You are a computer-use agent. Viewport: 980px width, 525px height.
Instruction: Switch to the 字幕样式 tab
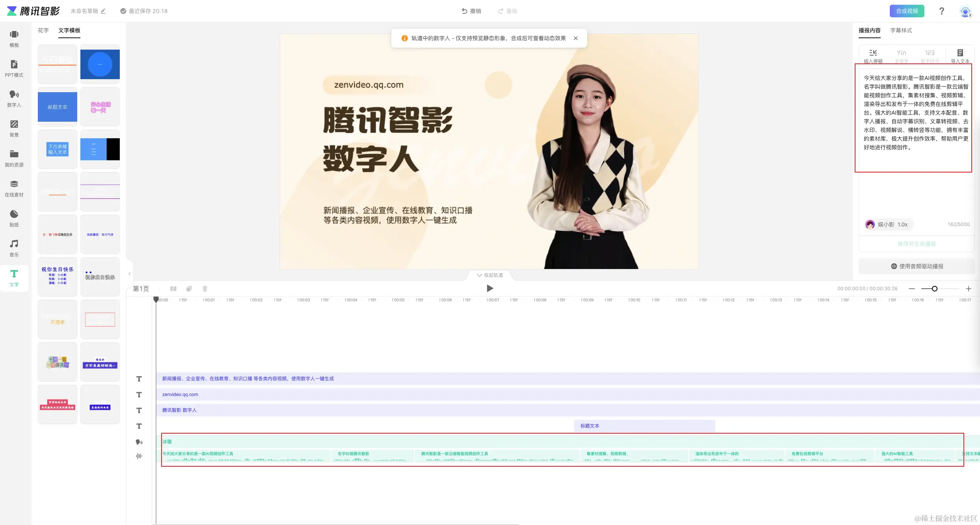[901, 30]
